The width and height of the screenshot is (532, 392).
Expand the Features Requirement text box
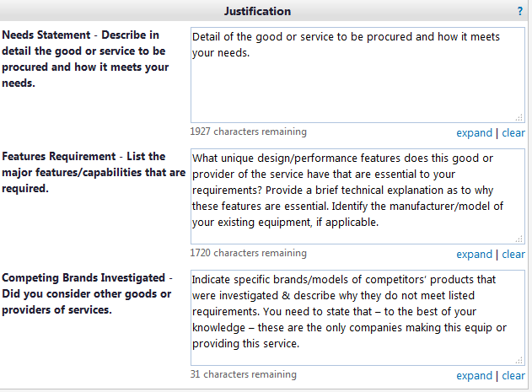coord(474,255)
